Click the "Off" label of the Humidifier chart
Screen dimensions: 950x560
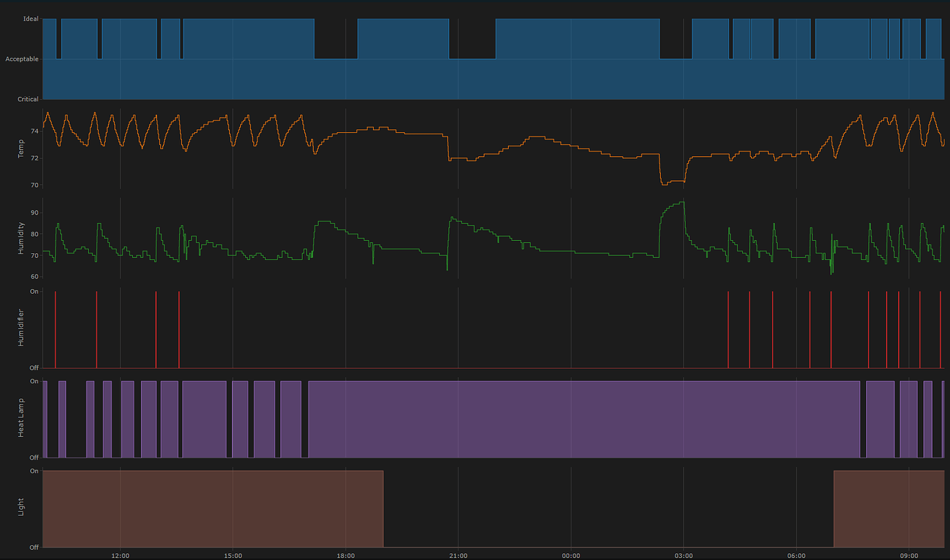[x=34, y=368]
